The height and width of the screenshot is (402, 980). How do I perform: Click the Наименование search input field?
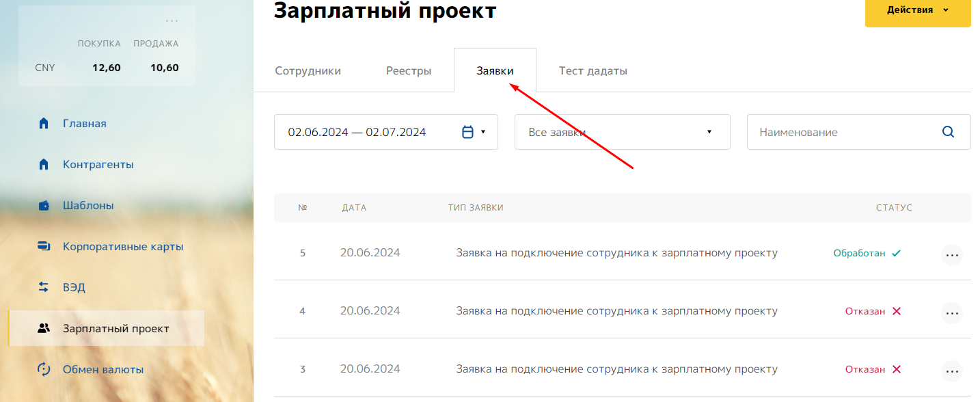click(844, 132)
